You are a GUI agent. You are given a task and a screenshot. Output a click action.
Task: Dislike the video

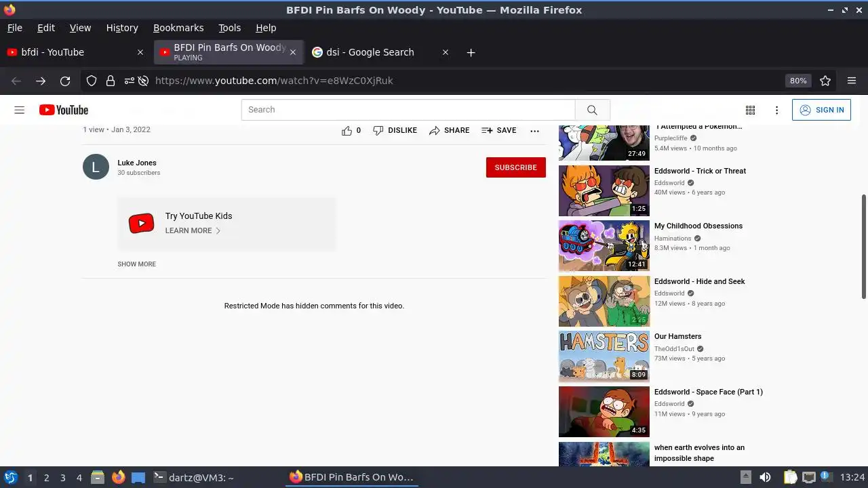(395, 130)
